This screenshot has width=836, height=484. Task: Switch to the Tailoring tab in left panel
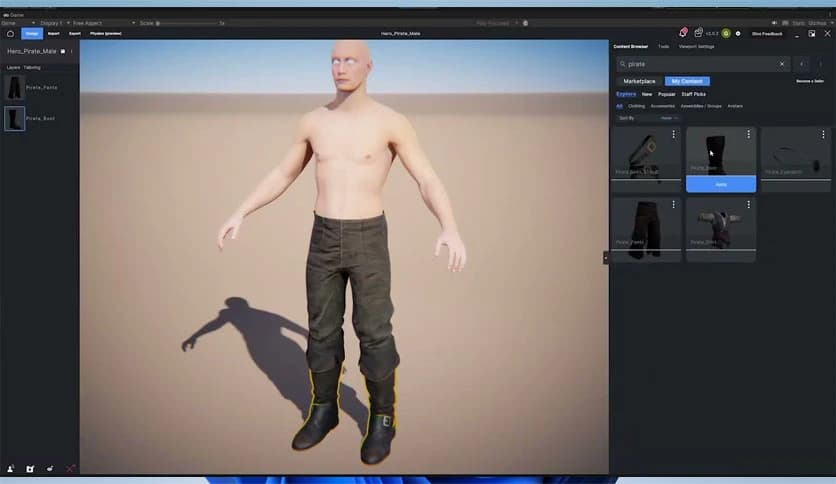tap(32, 68)
